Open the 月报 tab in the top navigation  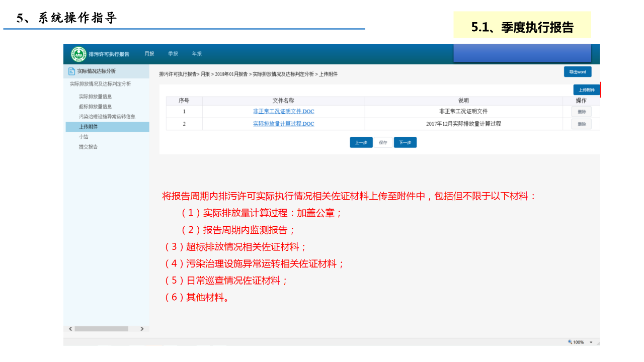[149, 54]
